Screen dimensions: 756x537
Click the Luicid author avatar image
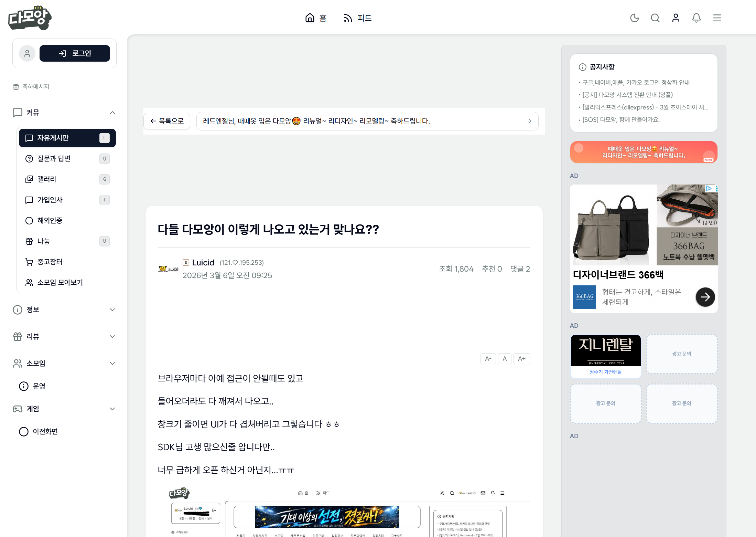click(168, 269)
